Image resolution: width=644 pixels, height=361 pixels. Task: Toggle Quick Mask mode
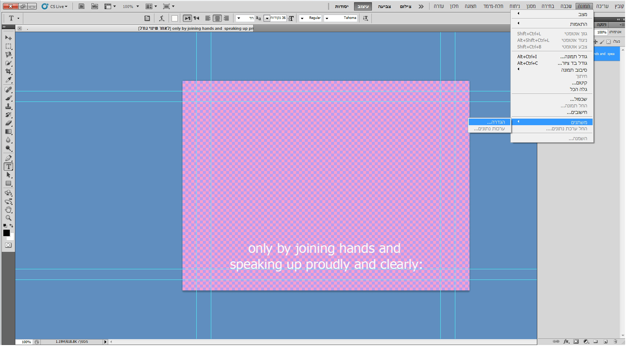(x=8, y=245)
